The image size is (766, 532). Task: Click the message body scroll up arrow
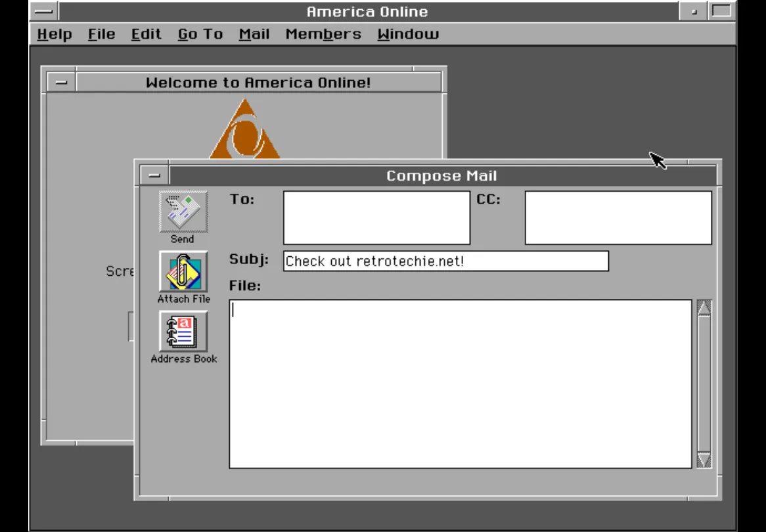[704, 308]
